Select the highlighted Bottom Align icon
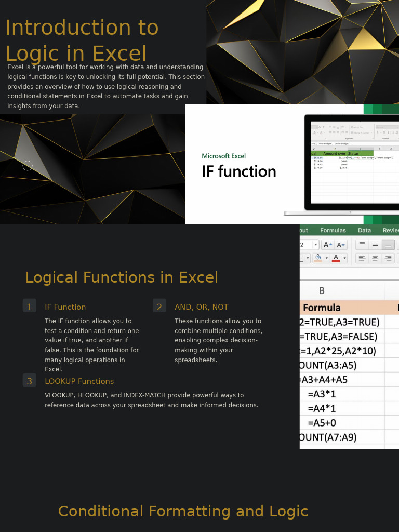Screen dimensions: 399x532 point(388,245)
